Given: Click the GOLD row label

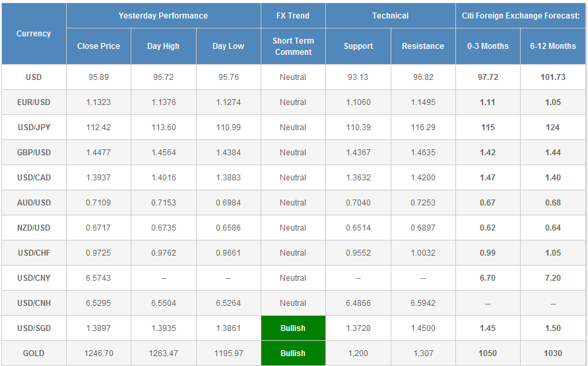Looking at the screenshot, I should point(34,353).
